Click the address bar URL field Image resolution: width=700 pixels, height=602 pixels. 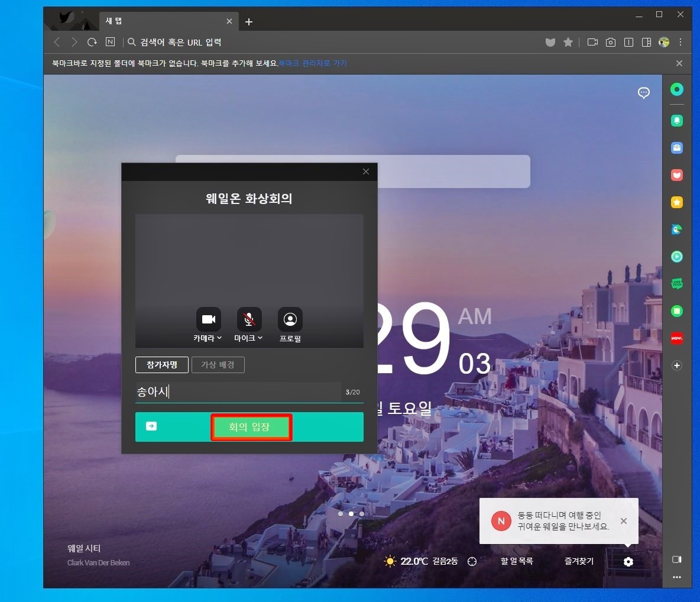coord(330,43)
